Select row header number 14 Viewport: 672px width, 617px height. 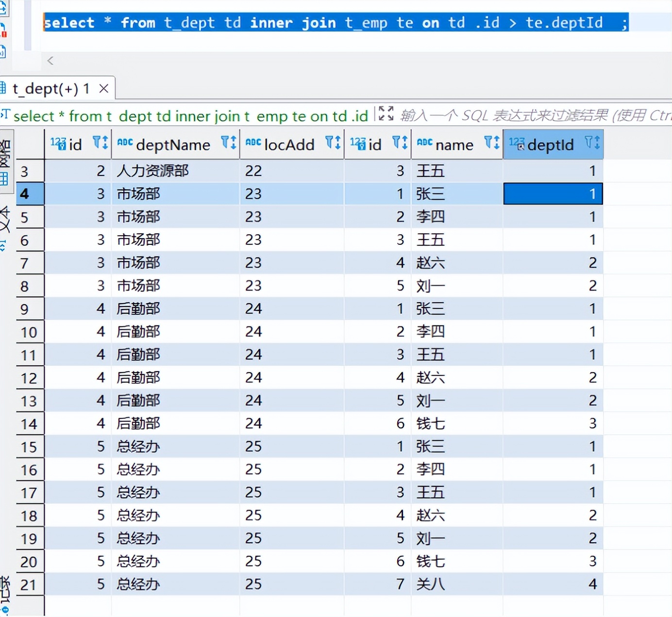30,424
